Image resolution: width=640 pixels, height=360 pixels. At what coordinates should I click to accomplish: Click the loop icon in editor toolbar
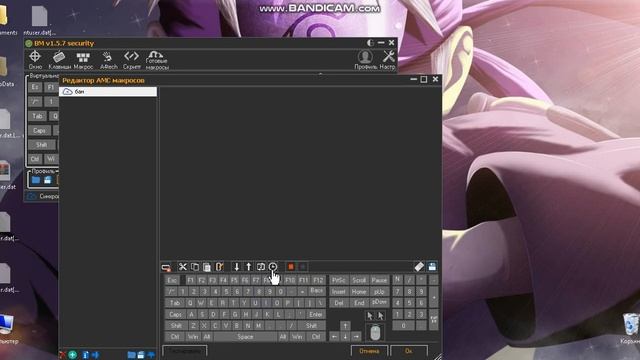pos(261,267)
